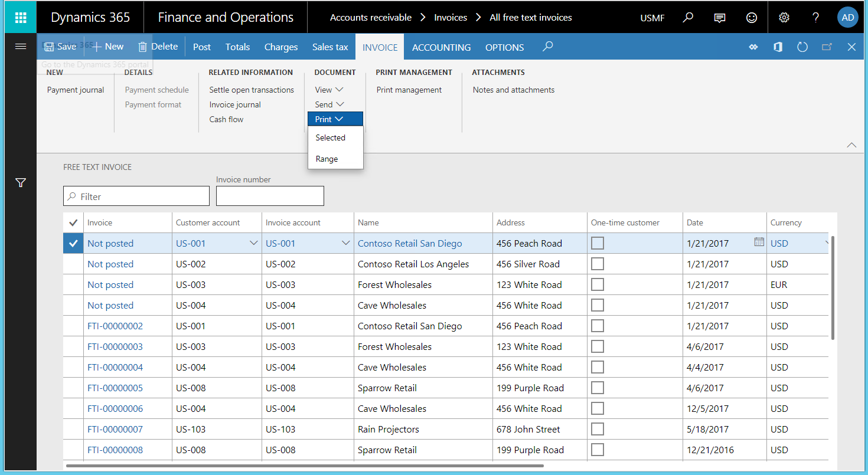Open Help via the question mark icon
Image resolution: width=868 pixels, height=475 pixels.
coord(815,17)
